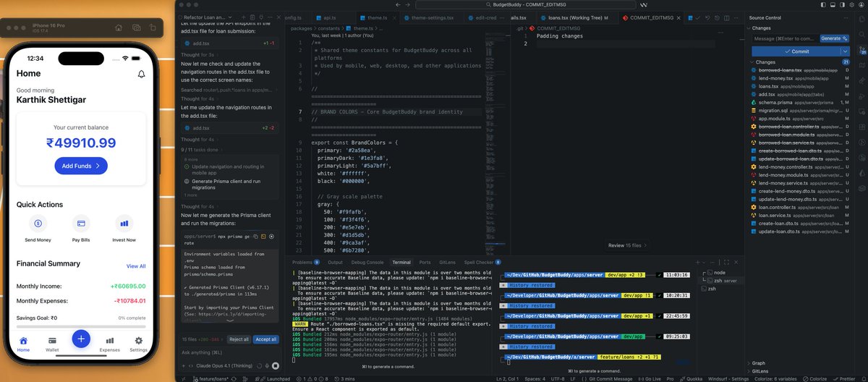Open the Spell Checker panel tab
Image resolution: width=868 pixels, height=382 pixels.
coord(484,262)
